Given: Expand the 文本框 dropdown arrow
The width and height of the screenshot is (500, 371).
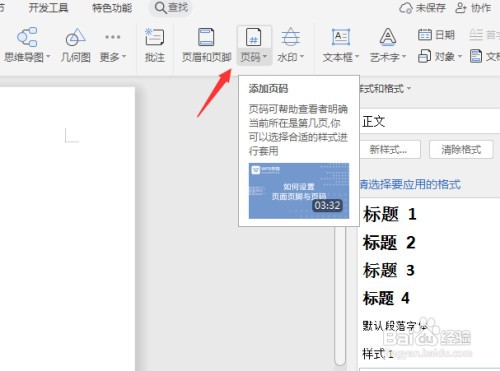Looking at the screenshot, I should click(357, 57).
